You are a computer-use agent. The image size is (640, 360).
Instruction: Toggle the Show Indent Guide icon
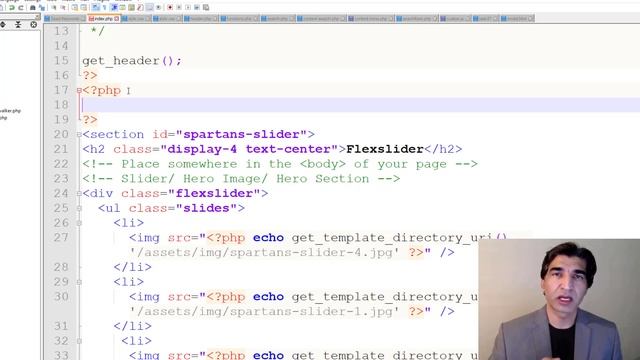(114, 7)
